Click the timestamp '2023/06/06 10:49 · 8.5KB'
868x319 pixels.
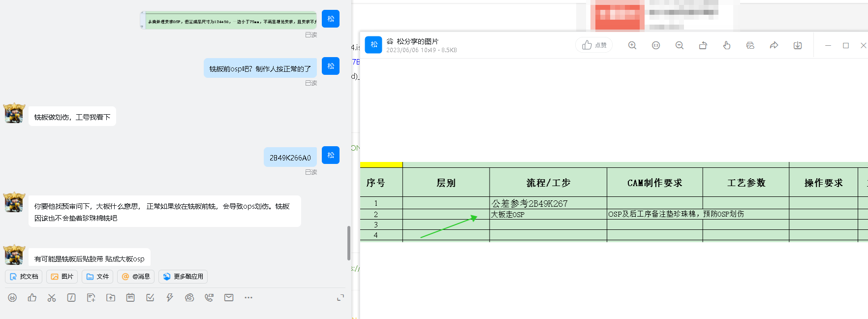pos(421,50)
